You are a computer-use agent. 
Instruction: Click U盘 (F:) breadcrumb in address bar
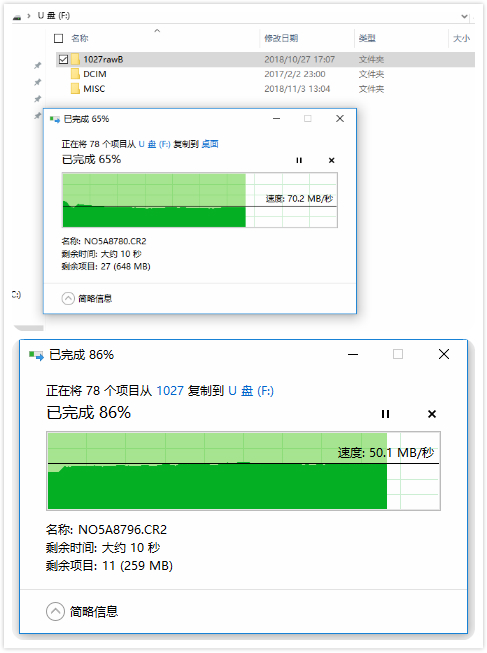pyautogui.click(x=54, y=16)
